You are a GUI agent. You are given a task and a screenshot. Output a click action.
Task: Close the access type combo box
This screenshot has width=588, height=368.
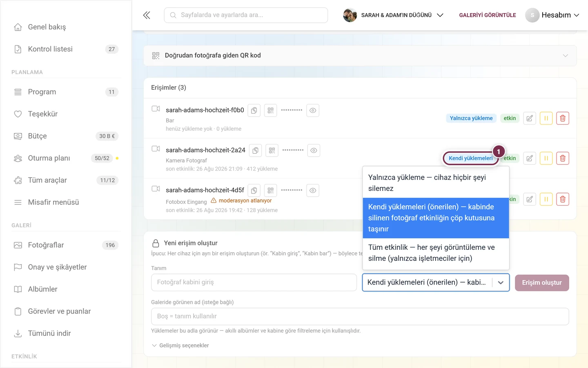pyautogui.click(x=501, y=283)
